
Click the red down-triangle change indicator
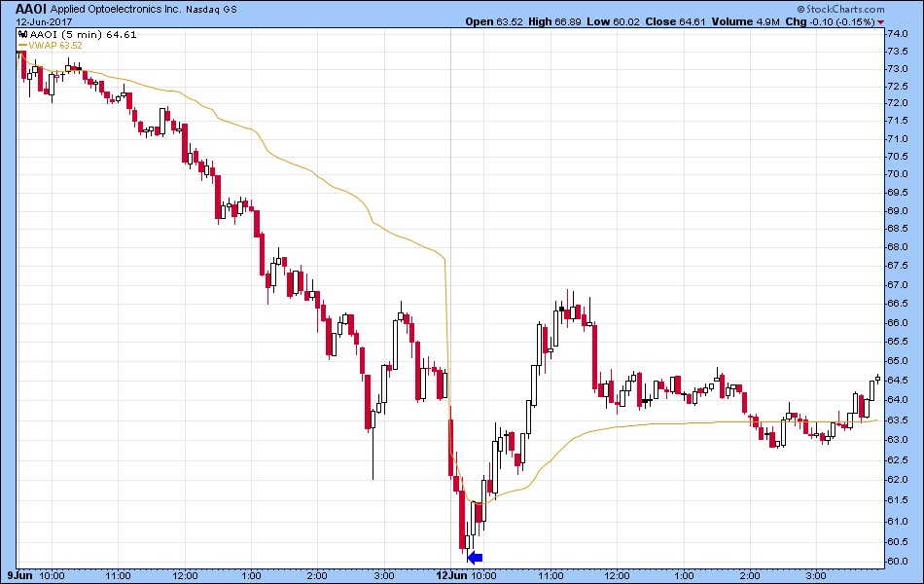coord(880,22)
